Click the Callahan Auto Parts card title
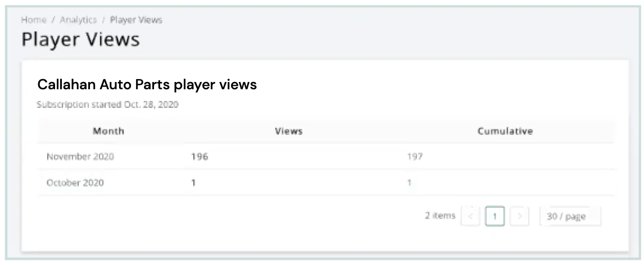The height and width of the screenshot is (265, 644). 147,85
